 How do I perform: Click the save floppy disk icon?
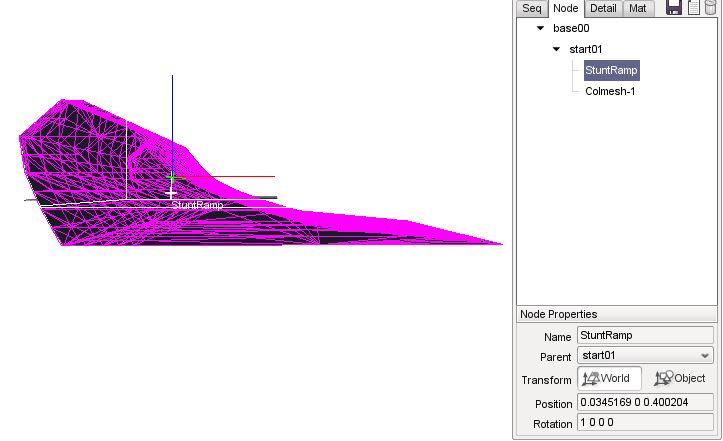[x=674, y=7]
